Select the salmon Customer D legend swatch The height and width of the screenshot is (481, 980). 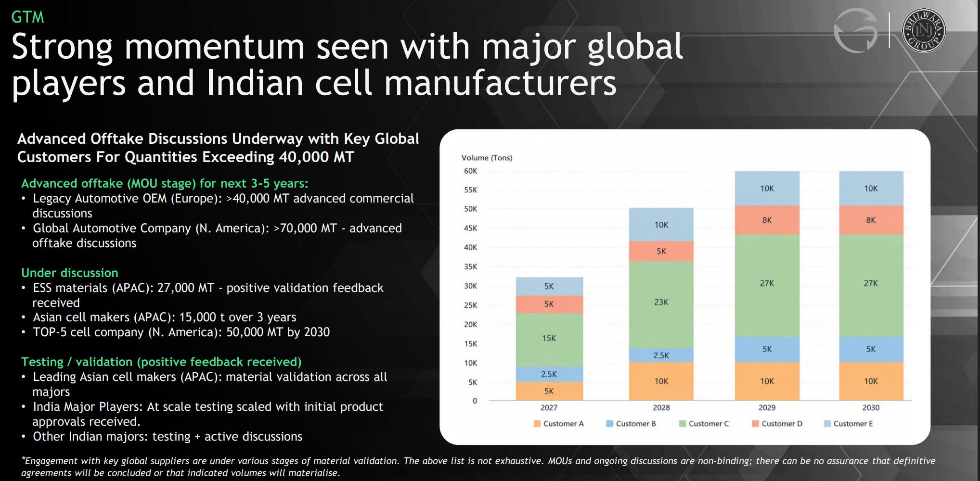[755, 424]
